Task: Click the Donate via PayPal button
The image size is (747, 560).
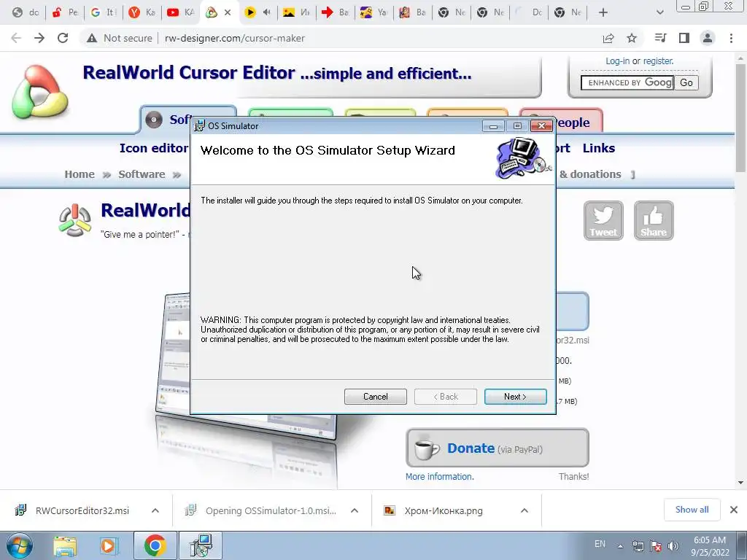Action: pos(498,448)
